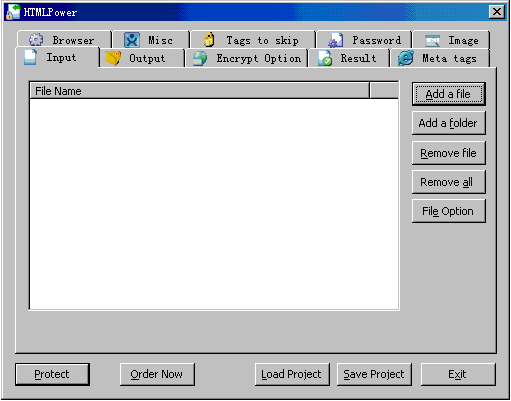This screenshot has height=401, width=511.
Task: Click the Password tab's document icon
Action: [335, 40]
